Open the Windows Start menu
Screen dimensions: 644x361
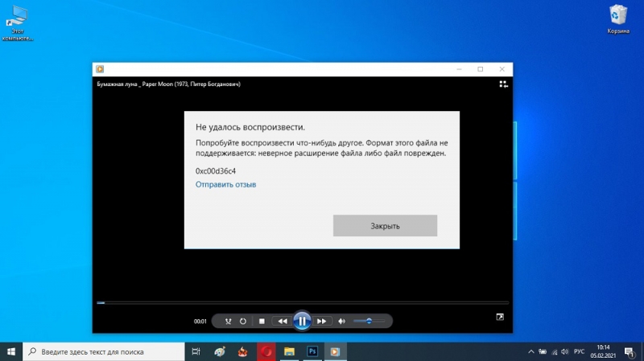(x=11, y=351)
